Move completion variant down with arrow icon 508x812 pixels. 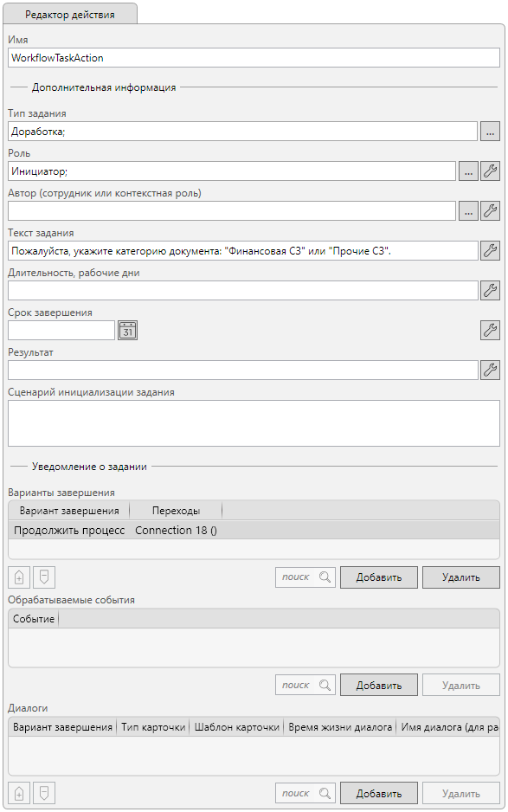pyautogui.click(x=44, y=577)
